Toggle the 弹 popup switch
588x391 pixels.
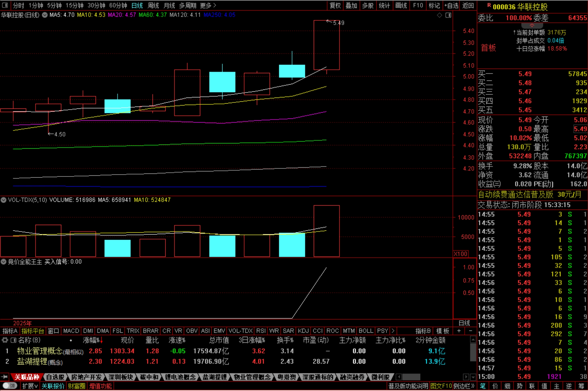10,386
